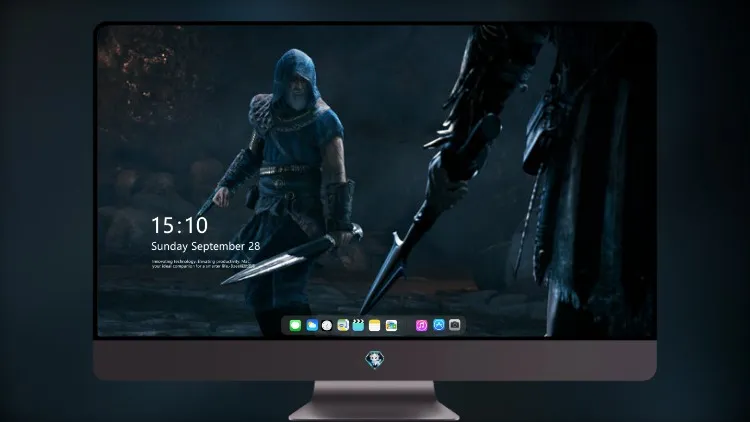Click the logo badge on the monitor chin

375,360
